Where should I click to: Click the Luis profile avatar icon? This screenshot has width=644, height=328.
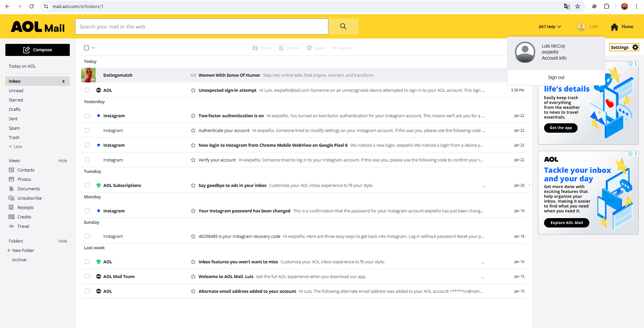pos(581,27)
